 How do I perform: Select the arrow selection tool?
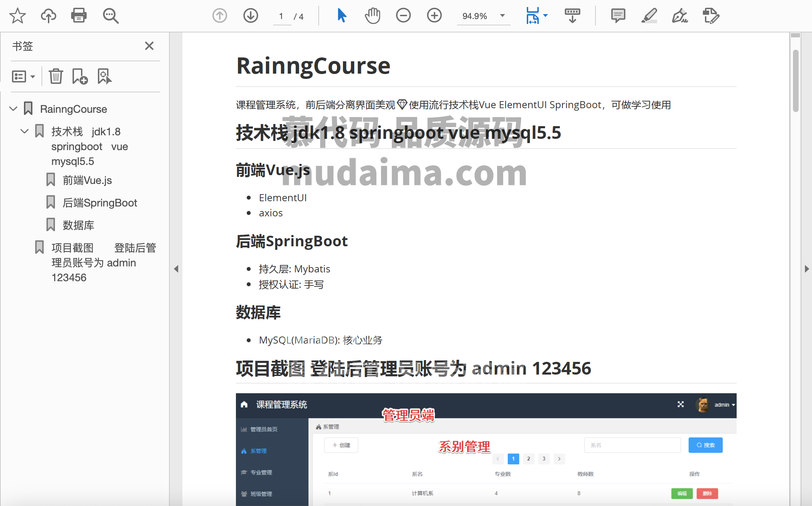(342, 16)
